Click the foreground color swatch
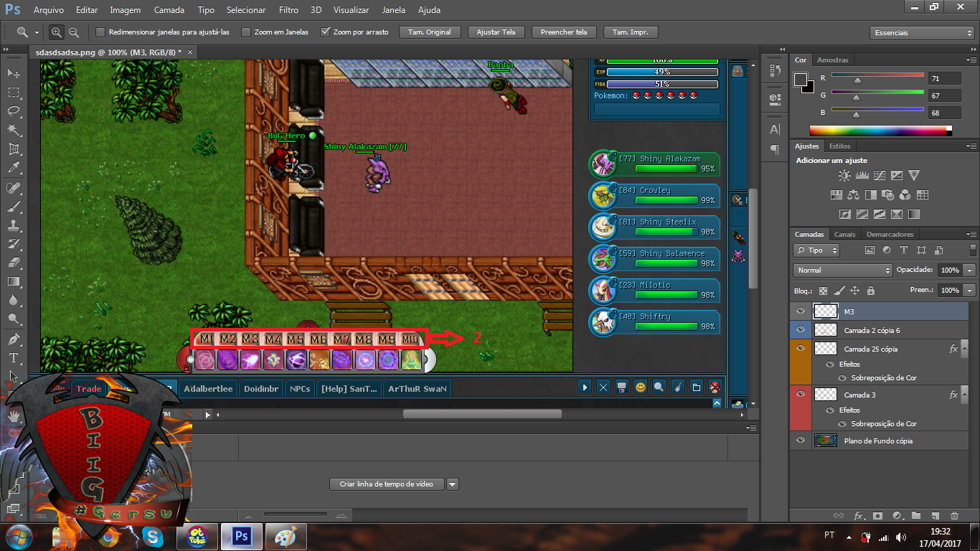 click(x=801, y=80)
